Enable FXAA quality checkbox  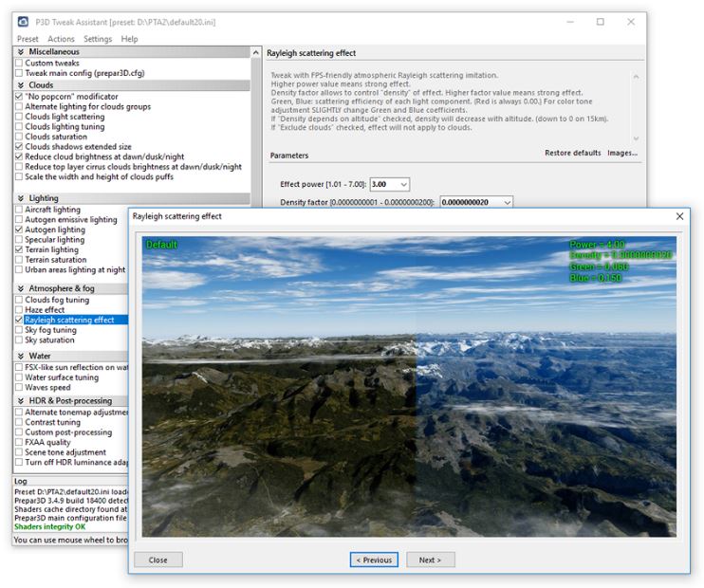(19, 442)
